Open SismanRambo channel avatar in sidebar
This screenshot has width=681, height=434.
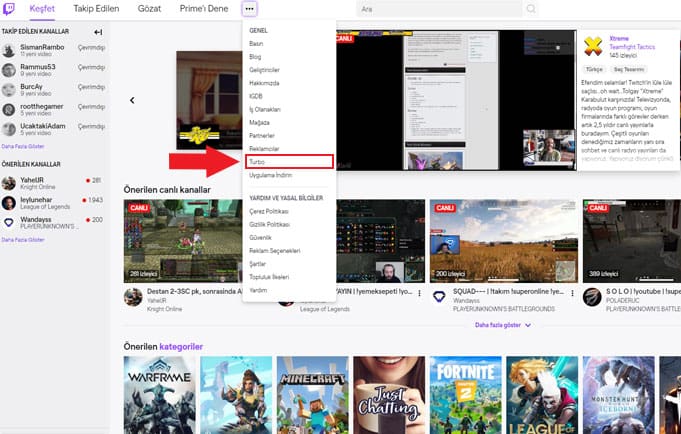[x=9, y=48]
